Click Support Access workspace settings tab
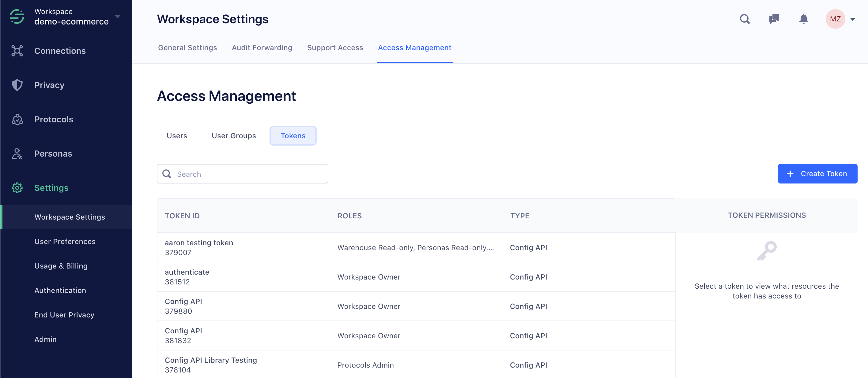Viewport: 868px width, 378px height. [x=336, y=47]
